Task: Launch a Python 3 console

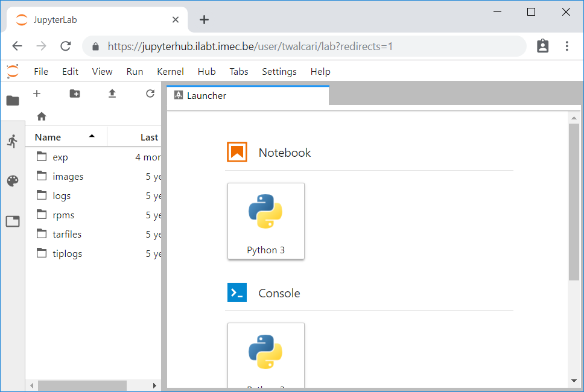Action: click(x=266, y=356)
